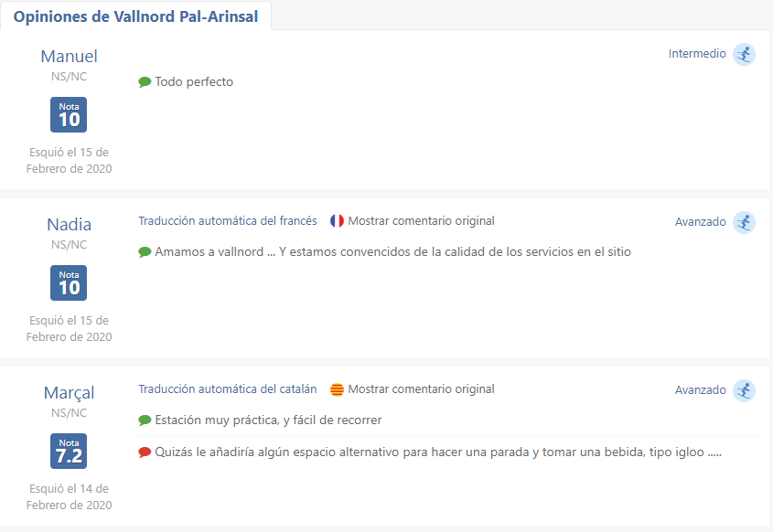Show original comment for the Catalan translation
The image size is (773, 532).
pos(421,389)
